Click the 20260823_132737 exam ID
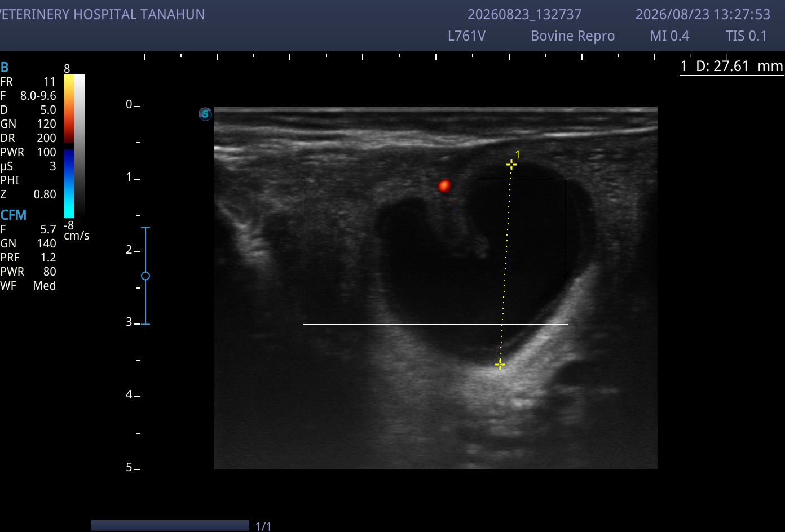785x532 pixels. click(x=524, y=14)
